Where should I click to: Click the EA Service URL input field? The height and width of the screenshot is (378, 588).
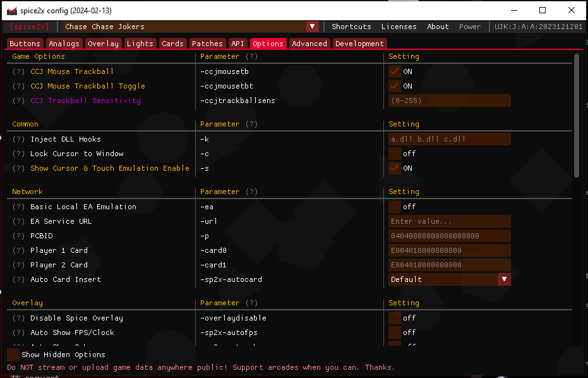pyautogui.click(x=449, y=221)
